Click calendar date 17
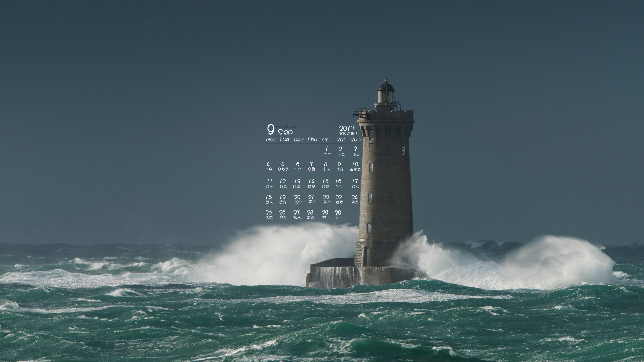Image resolution: width=644 pixels, height=362 pixels. [355, 181]
